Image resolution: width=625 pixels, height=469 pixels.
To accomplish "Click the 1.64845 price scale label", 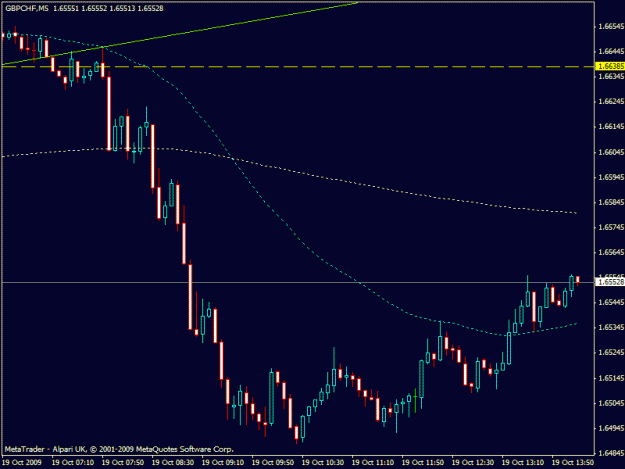I will (611, 453).
